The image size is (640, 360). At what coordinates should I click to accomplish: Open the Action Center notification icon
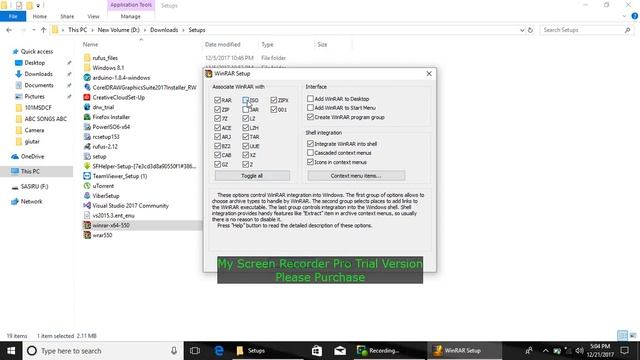pos(624,351)
